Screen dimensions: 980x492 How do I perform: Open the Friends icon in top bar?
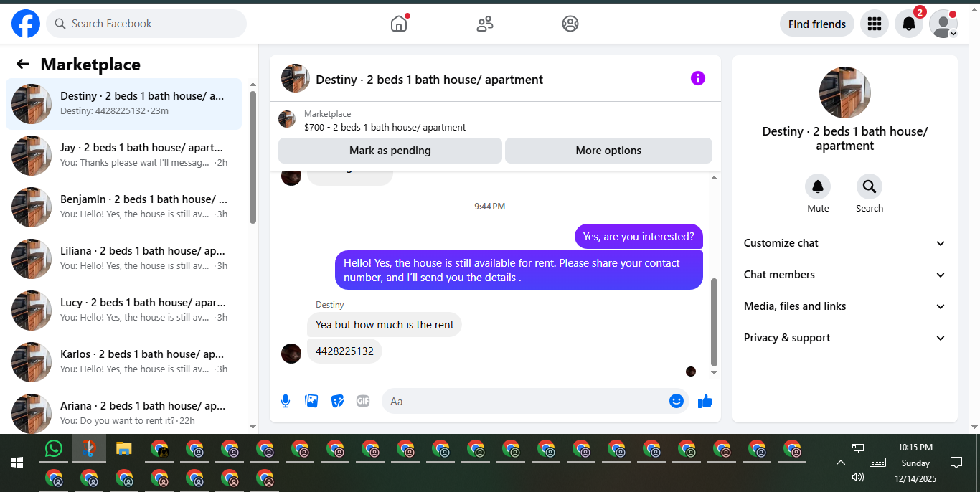point(485,24)
